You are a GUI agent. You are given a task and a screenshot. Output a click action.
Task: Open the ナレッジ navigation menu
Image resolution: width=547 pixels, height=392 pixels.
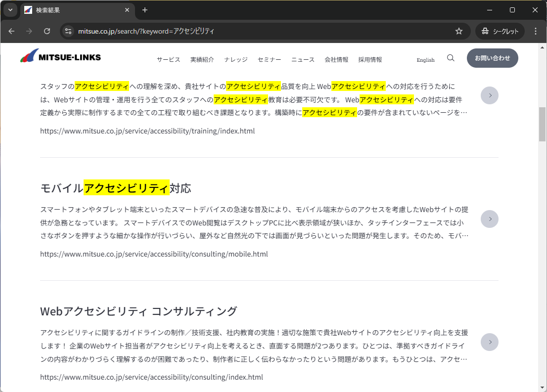point(235,60)
